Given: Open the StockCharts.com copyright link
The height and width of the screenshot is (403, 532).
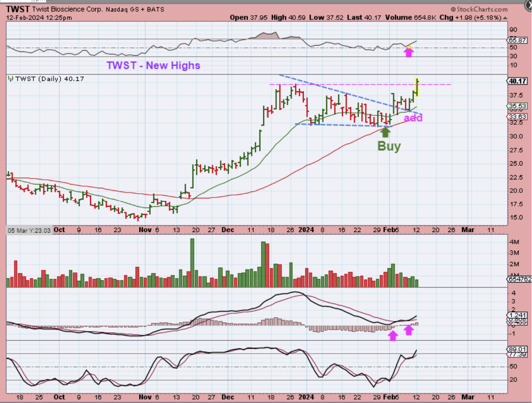Looking at the screenshot, I should click(x=479, y=9).
